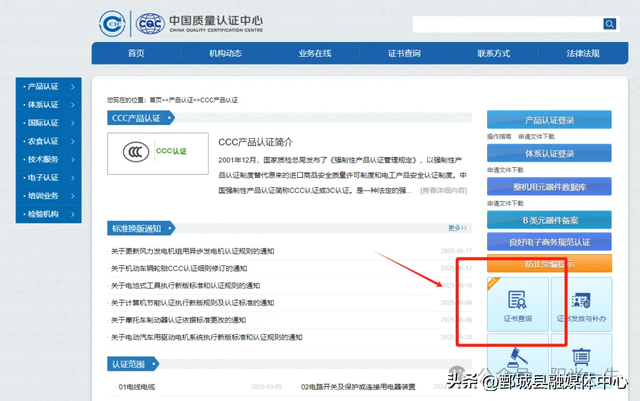The width and height of the screenshot is (640, 401).
Task: Click the 体系认证登录 button
Action: [549, 153]
